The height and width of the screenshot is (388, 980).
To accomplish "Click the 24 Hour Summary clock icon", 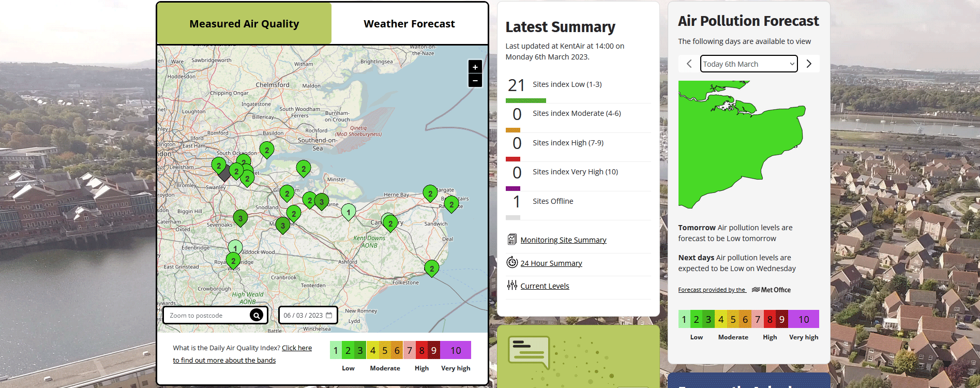I will coord(512,262).
